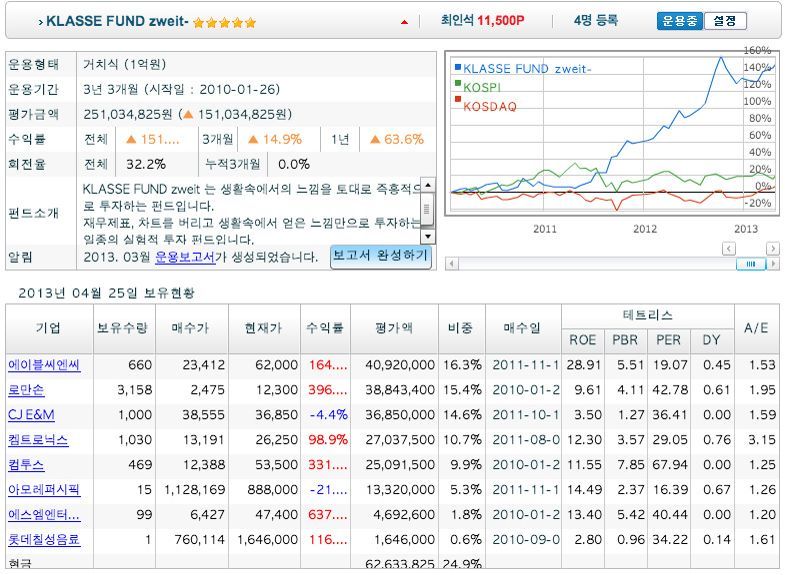This screenshot has width=785, height=575.
Task: Open the 롯데칠성음료 company link
Action: 44,539
